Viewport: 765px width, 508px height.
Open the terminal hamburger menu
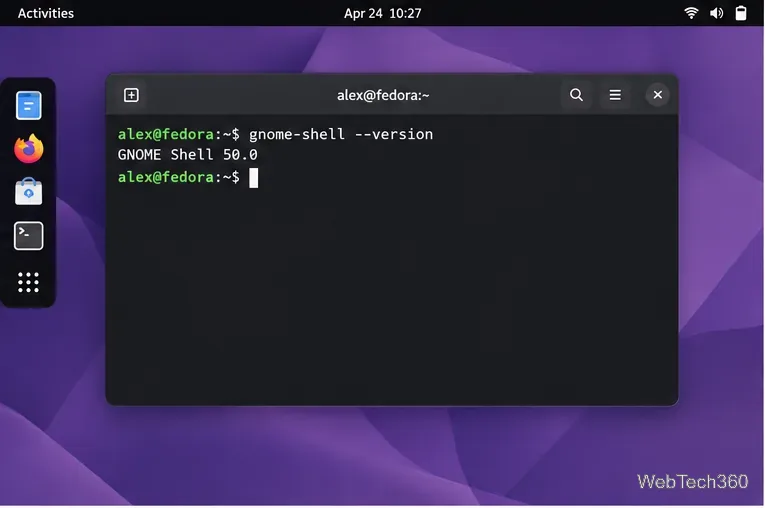pyautogui.click(x=615, y=95)
